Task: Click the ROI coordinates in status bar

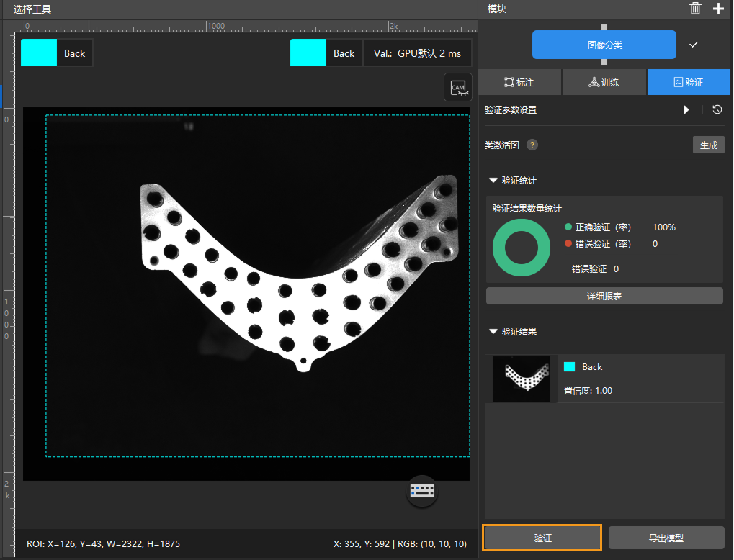Action: [x=104, y=543]
